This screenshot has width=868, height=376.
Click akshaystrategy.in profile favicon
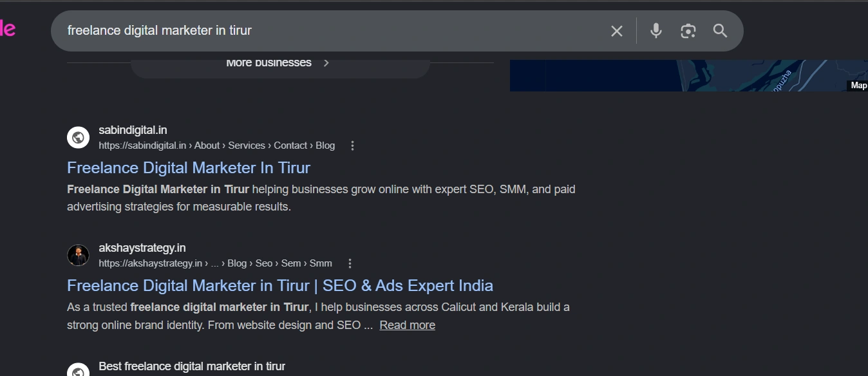coord(78,255)
